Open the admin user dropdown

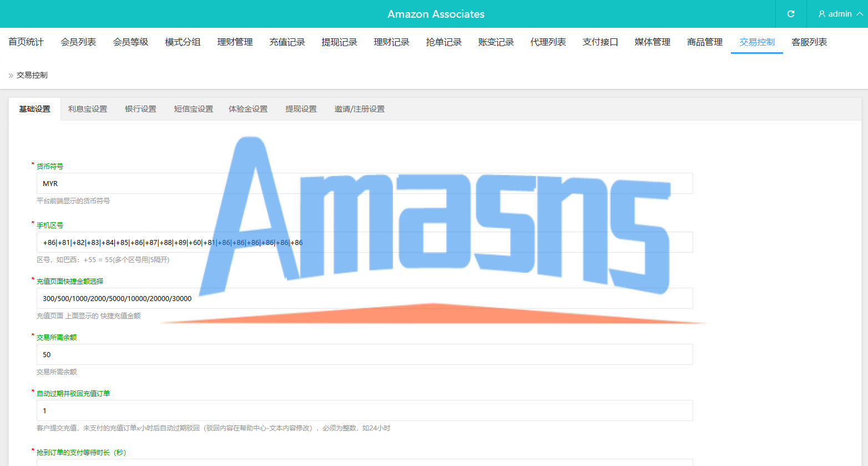[840, 14]
